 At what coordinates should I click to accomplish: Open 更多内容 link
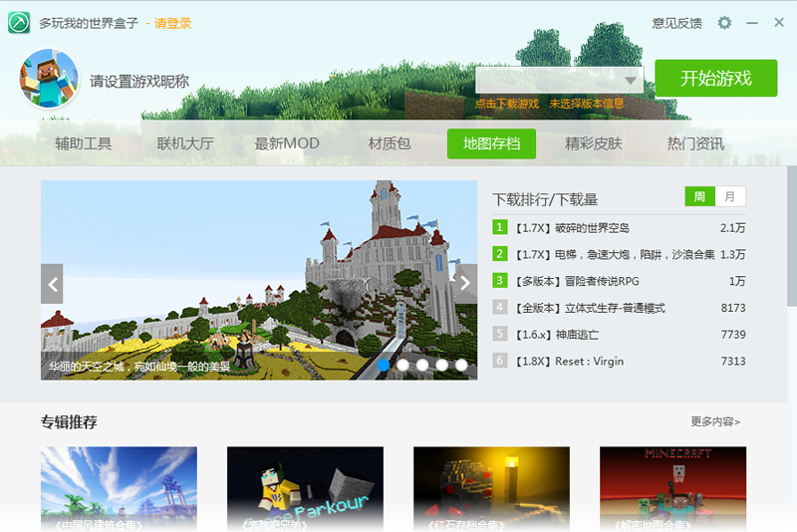(715, 421)
